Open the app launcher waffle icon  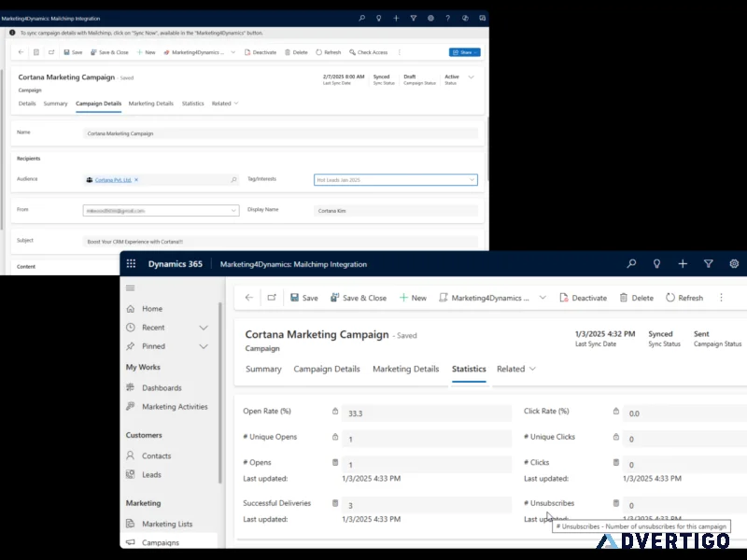[x=131, y=263]
